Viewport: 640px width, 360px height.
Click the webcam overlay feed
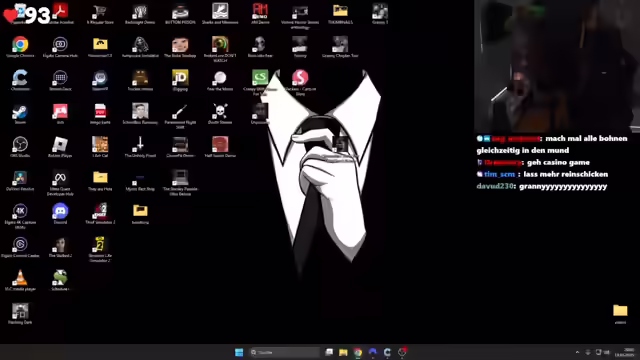pyautogui.click(x=557, y=66)
